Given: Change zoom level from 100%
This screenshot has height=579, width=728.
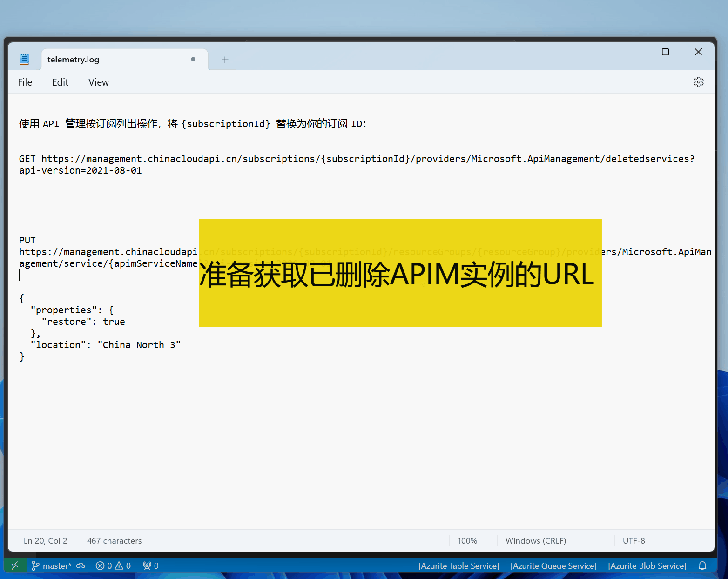Looking at the screenshot, I should tap(467, 541).
